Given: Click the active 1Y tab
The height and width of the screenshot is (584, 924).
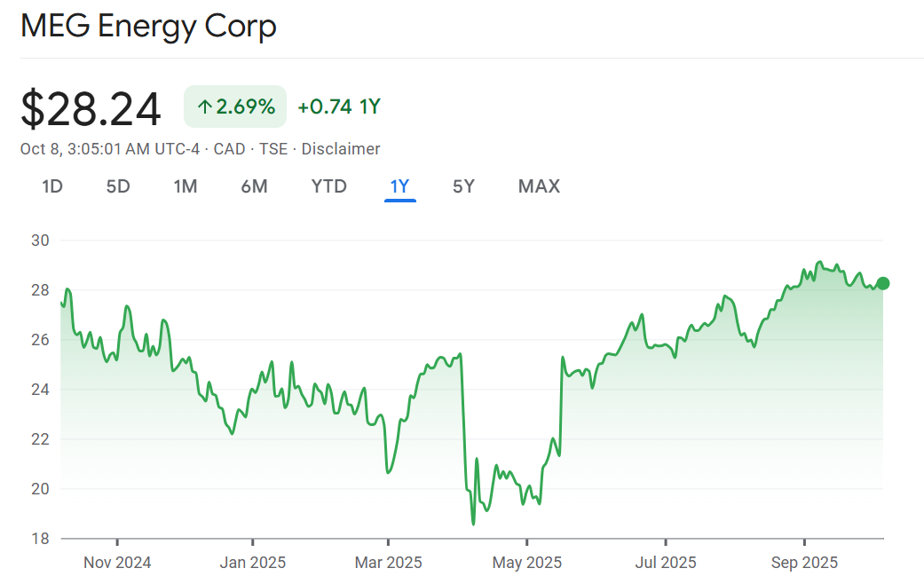Looking at the screenshot, I should 399,186.
